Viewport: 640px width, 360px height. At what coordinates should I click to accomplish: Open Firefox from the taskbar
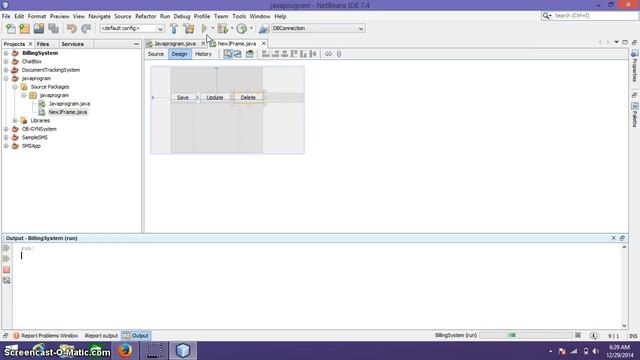tap(125, 351)
